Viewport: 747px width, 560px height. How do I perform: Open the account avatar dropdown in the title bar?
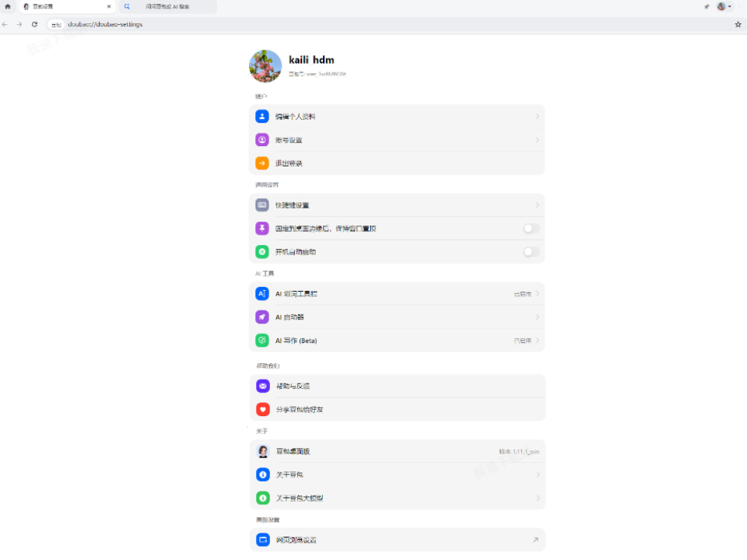tap(724, 7)
